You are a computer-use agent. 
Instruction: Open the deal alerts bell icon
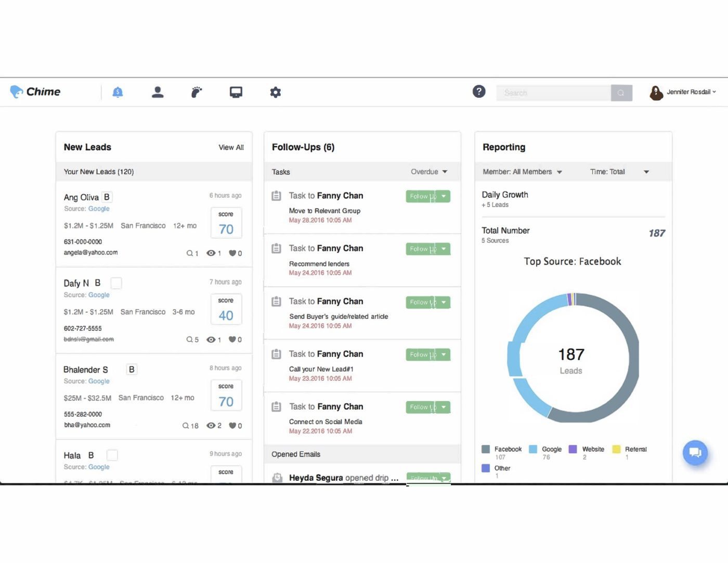118,92
